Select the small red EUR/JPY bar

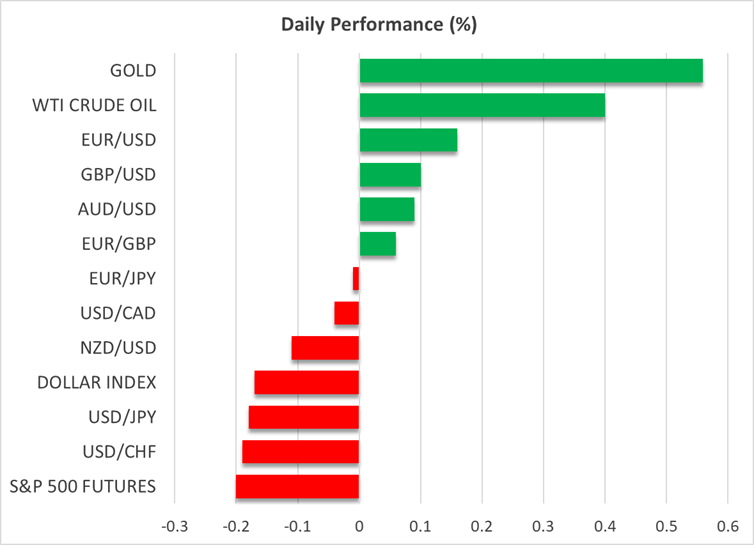point(355,279)
